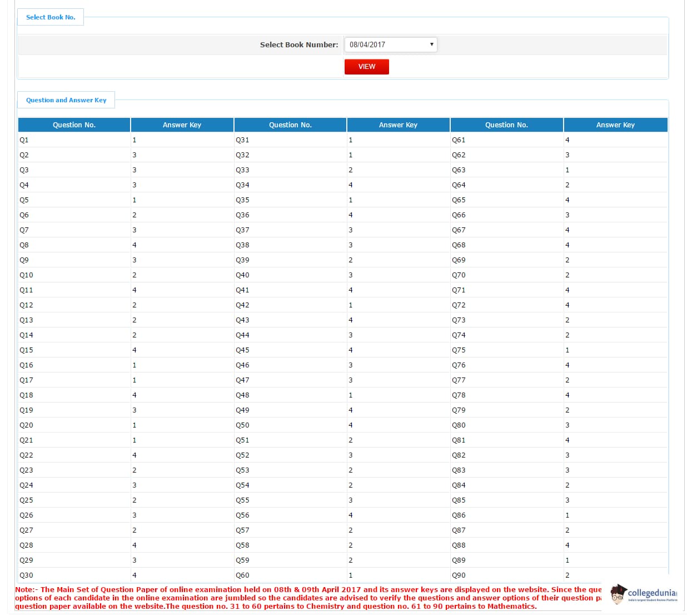This screenshot has width=687, height=616.
Task: Click the Q15 question cell
Action: [26, 350]
